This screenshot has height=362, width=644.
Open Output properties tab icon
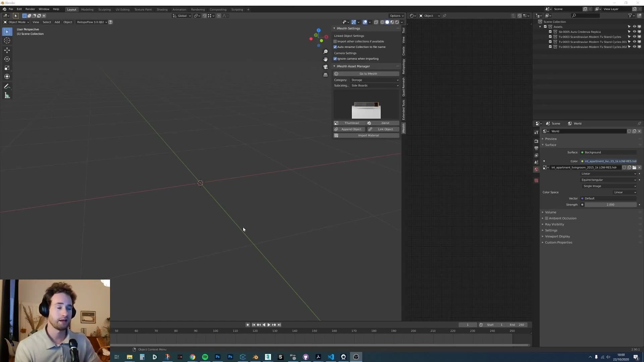click(536, 148)
